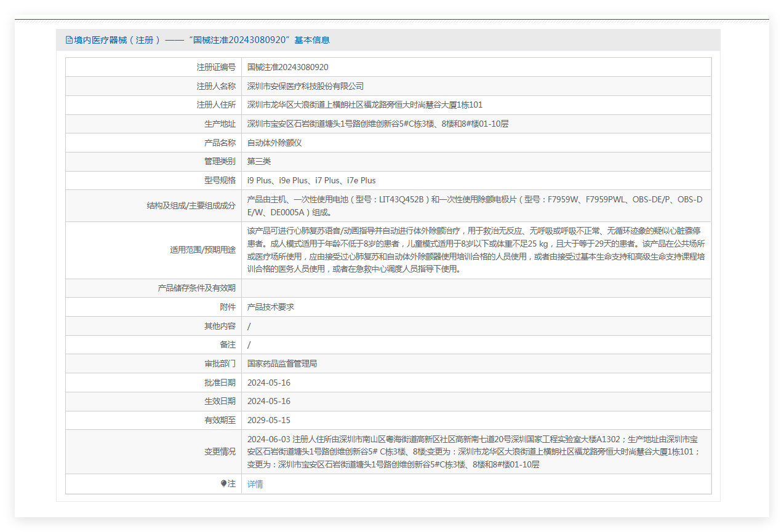Click the 管理类别 value 第三类
The image size is (784, 532).
point(259,161)
